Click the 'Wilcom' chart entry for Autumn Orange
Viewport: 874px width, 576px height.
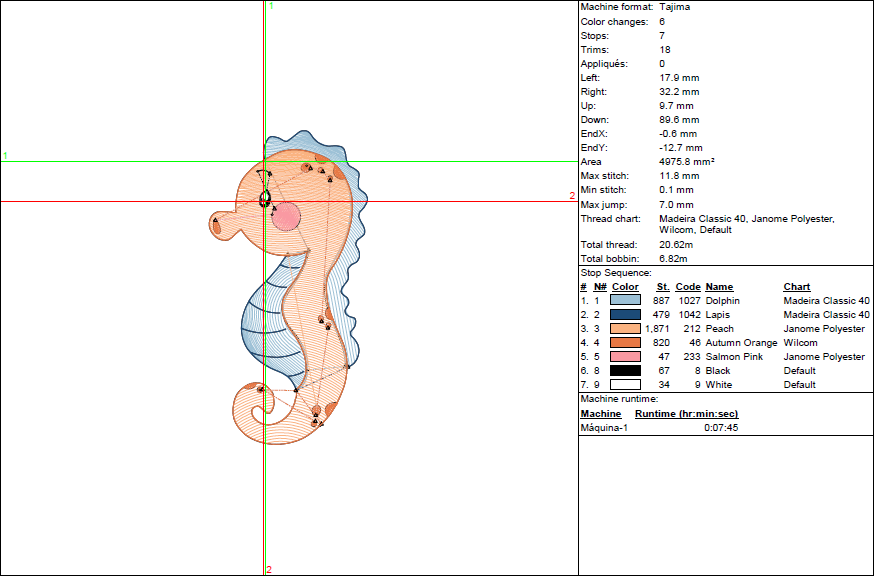coord(800,342)
